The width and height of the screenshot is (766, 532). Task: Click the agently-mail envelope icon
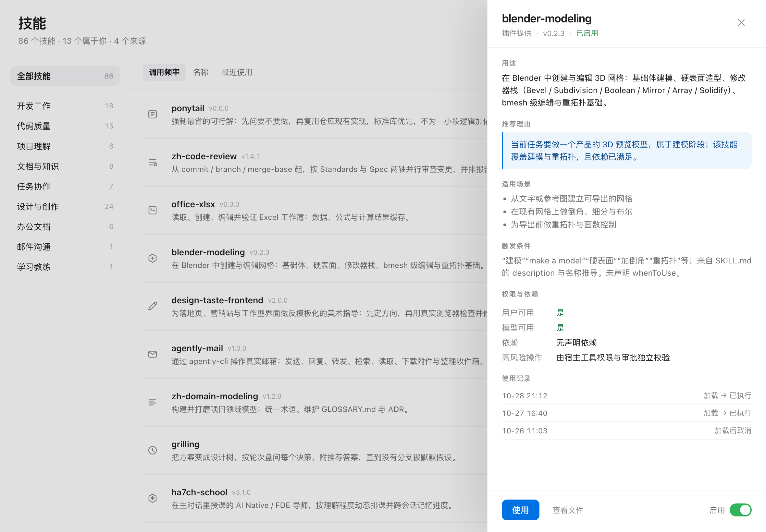point(153,354)
